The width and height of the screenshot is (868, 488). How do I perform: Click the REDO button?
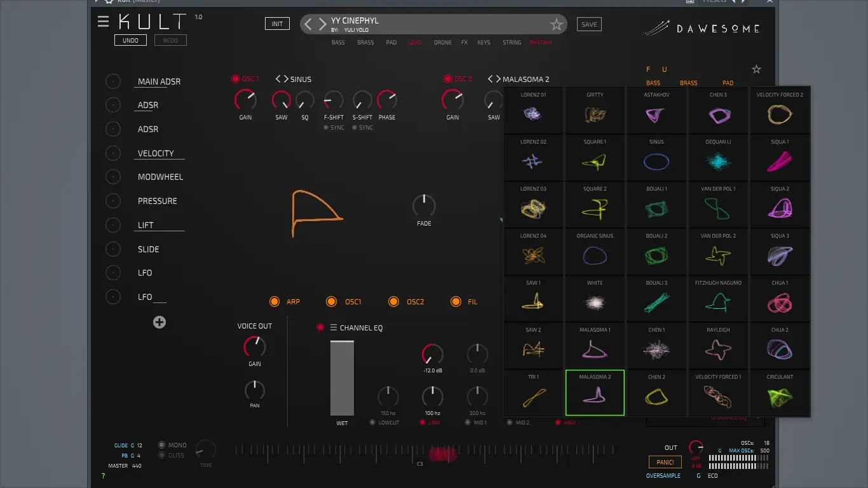pos(170,40)
